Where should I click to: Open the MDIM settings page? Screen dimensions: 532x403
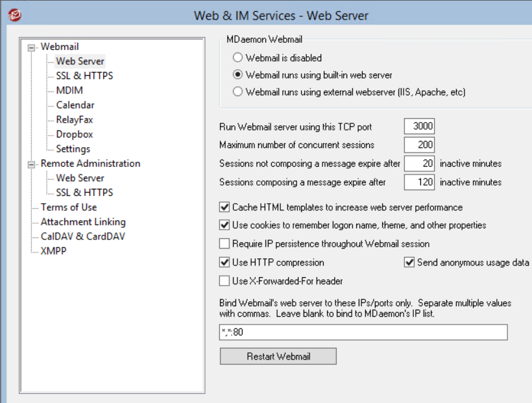tap(69, 90)
